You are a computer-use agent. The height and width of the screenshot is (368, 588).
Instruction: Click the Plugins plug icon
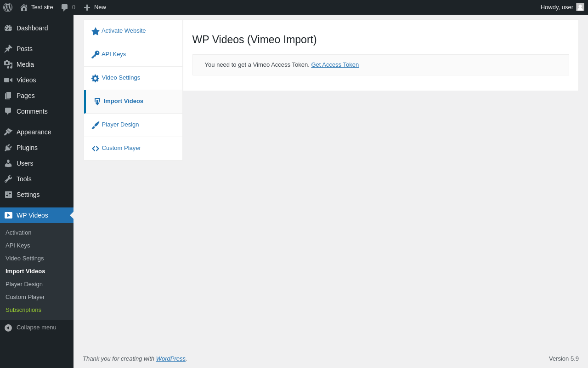(x=8, y=148)
